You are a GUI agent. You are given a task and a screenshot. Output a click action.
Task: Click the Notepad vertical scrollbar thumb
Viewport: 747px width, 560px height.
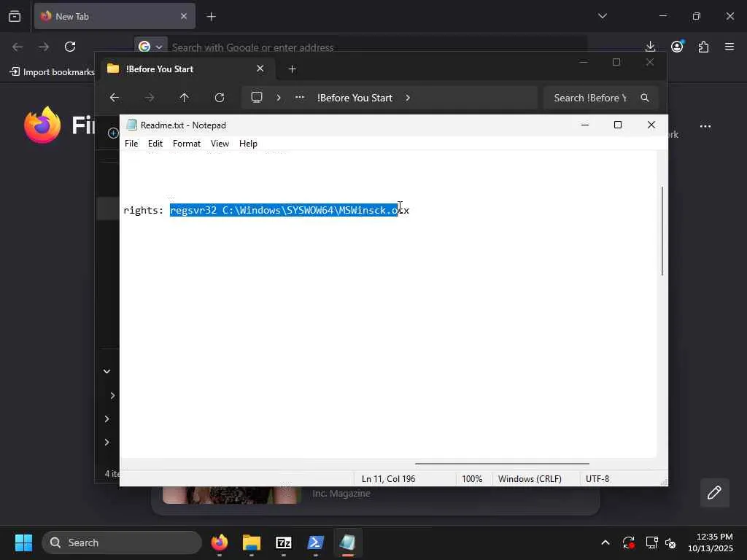point(662,231)
